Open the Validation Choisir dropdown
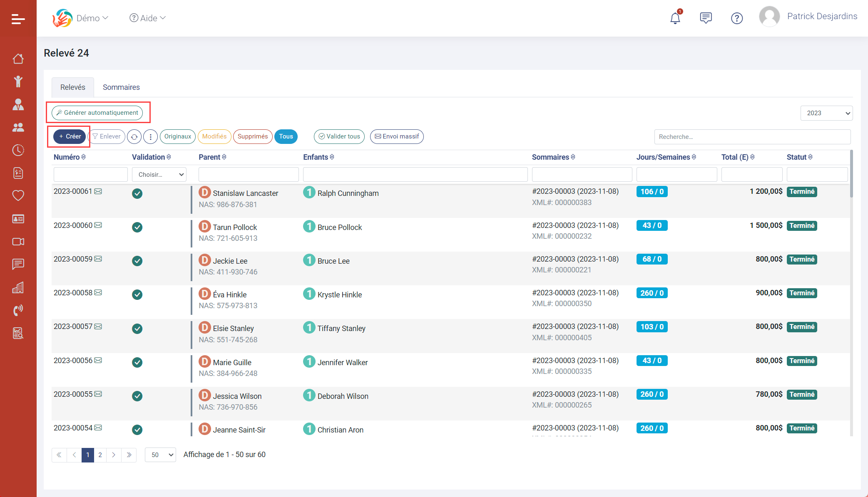 (159, 175)
